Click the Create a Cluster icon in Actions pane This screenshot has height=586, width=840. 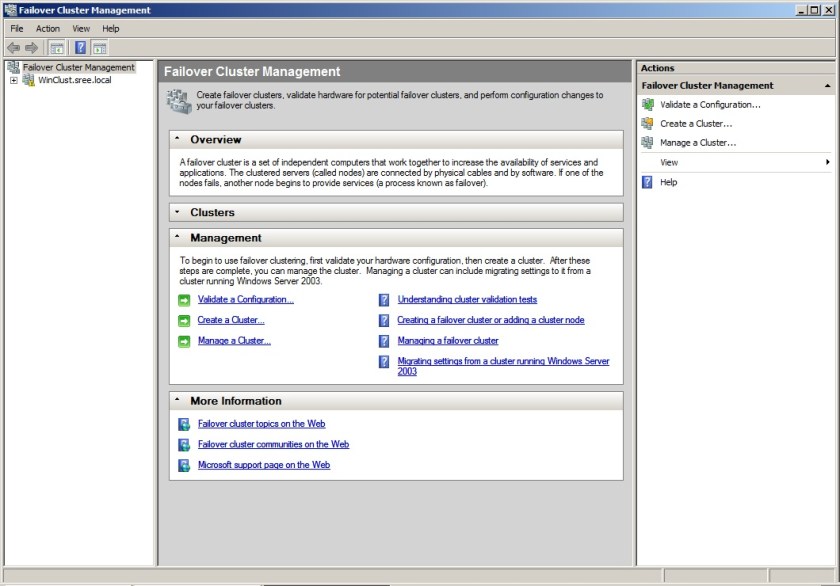pyautogui.click(x=647, y=123)
